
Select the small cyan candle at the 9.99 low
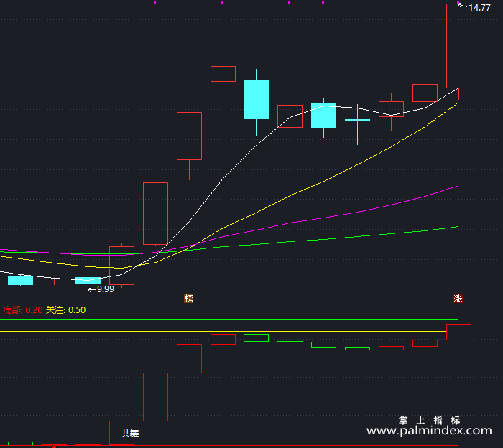pyautogui.click(x=88, y=281)
